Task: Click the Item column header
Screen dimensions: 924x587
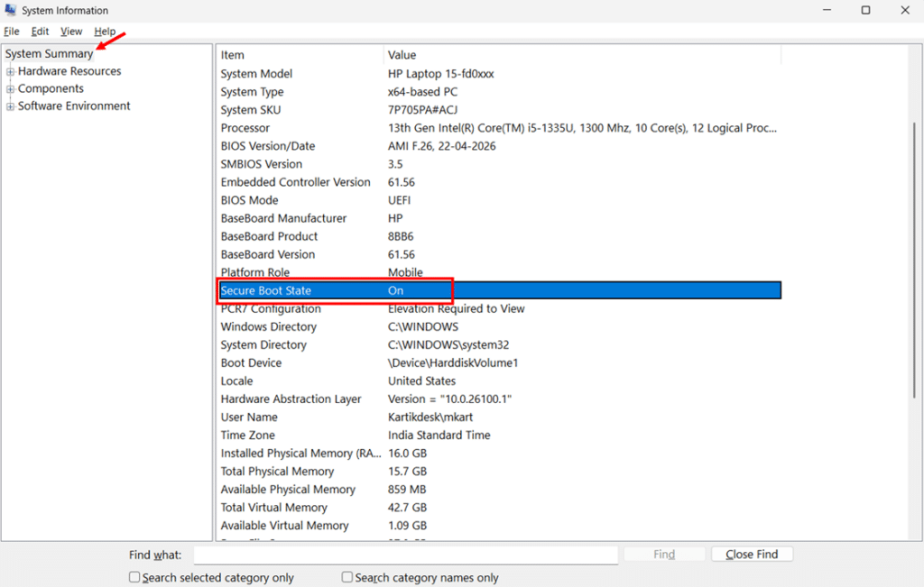Action: coord(300,55)
